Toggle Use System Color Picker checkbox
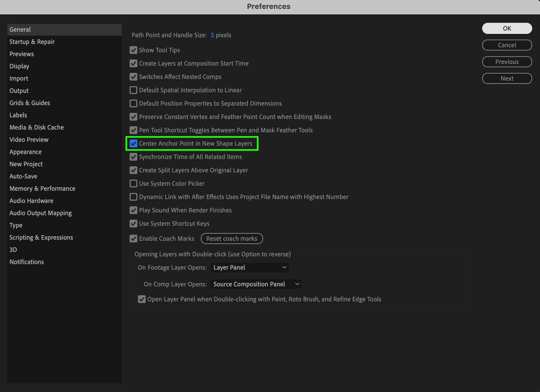The width and height of the screenshot is (540, 392). [x=133, y=183]
